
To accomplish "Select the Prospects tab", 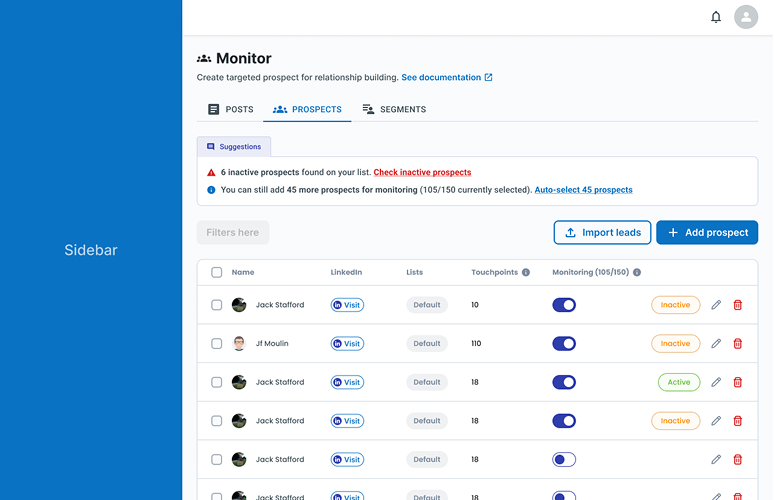I will 307,109.
